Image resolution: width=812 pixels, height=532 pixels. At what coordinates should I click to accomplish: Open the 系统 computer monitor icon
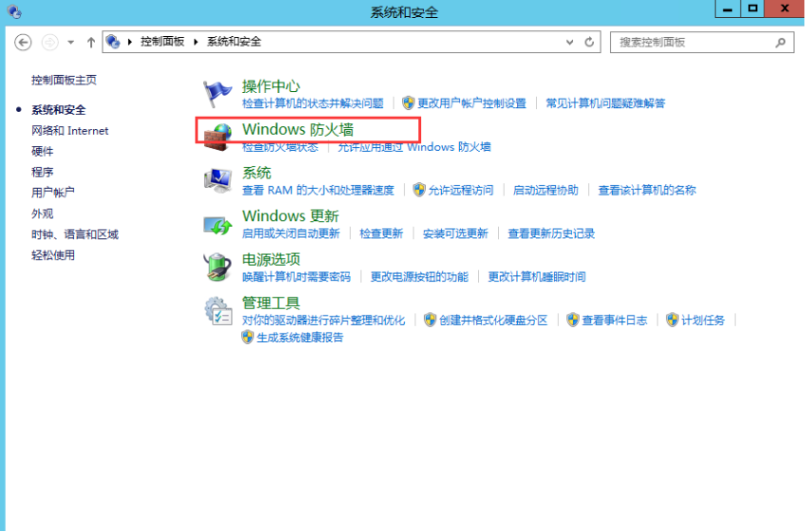[x=217, y=180]
